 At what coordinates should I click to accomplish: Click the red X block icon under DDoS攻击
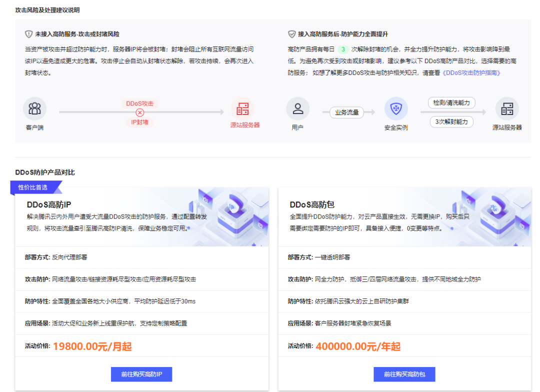(140, 112)
